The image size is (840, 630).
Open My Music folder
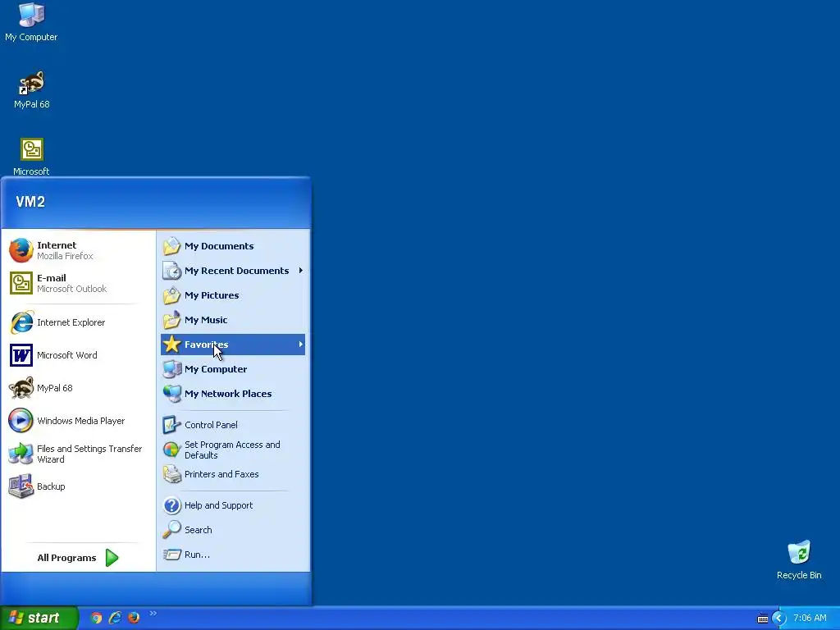(233, 320)
